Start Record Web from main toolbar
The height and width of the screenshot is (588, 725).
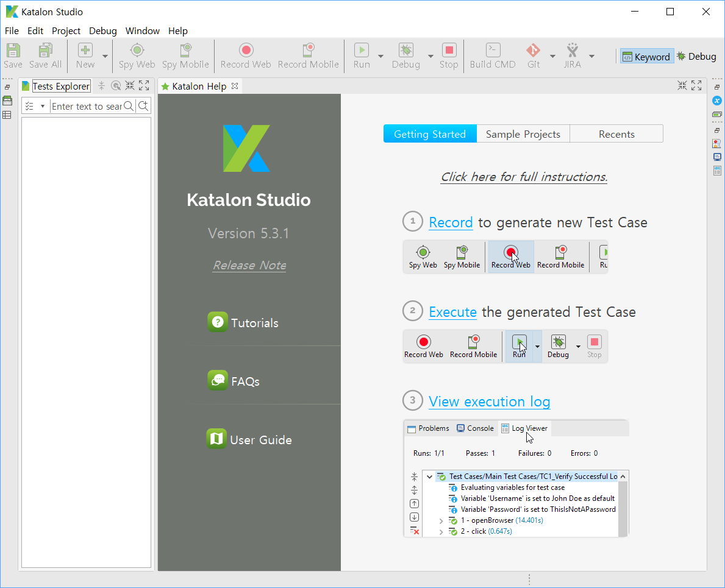(246, 56)
